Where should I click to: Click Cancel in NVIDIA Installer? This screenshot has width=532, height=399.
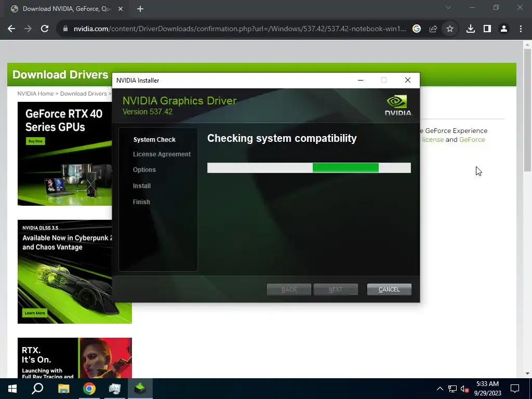click(389, 289)
